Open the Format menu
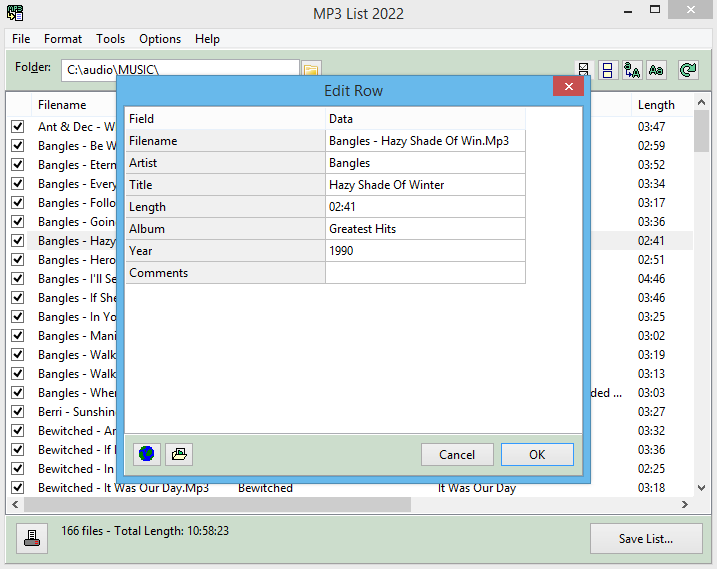The width and height of the screenshot is (717, 569). pos(63,39)
